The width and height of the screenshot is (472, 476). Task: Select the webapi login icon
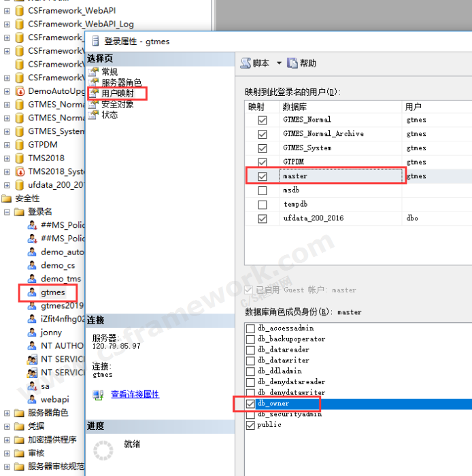[31, 399]
